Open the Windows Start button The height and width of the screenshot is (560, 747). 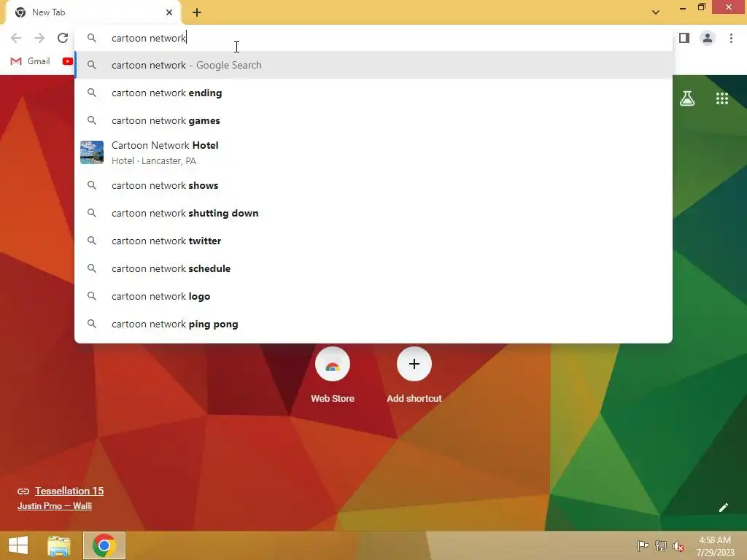18,545
